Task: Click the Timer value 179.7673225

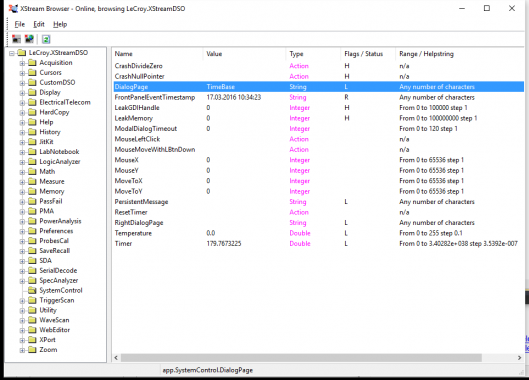Action: click(224, 244)
